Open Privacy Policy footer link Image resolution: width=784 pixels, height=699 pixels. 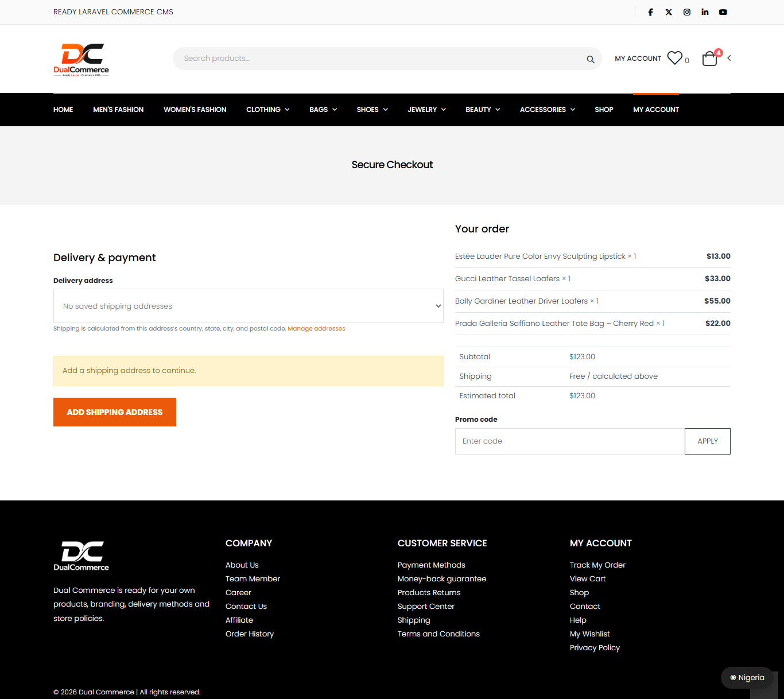click(595, 648)
